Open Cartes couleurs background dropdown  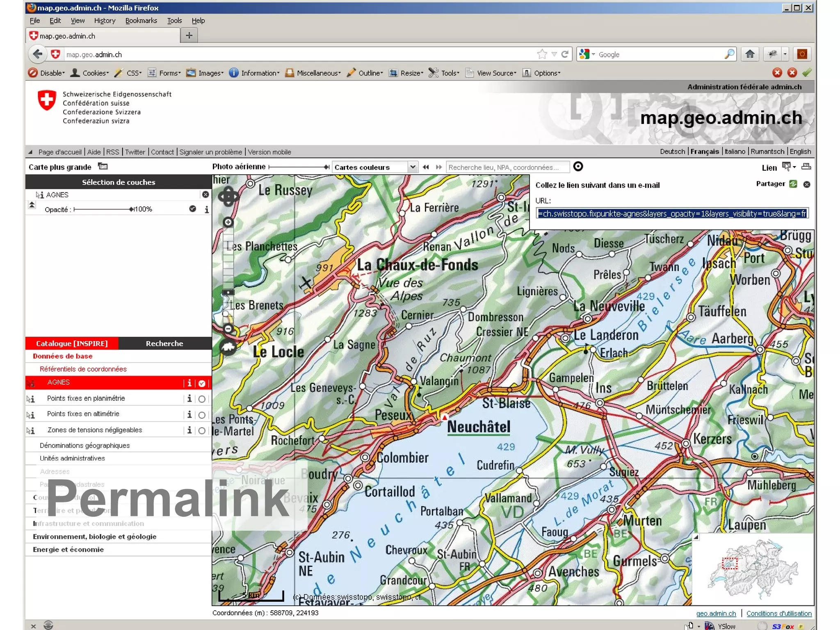(413, 167)
